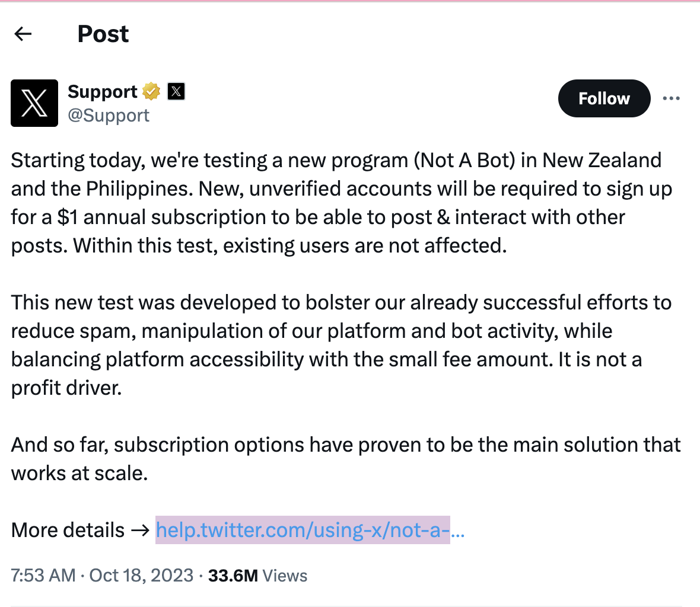This screenshot has width=700, height=607.
Task: Go back using the left arrow
Action: tap(23, 34)
